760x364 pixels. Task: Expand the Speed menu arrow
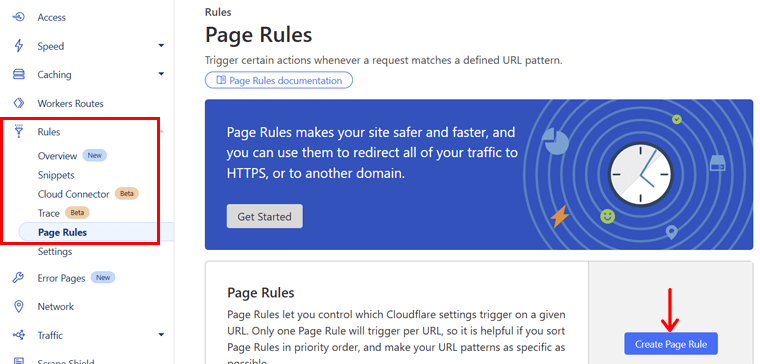(x=161, y=46)
